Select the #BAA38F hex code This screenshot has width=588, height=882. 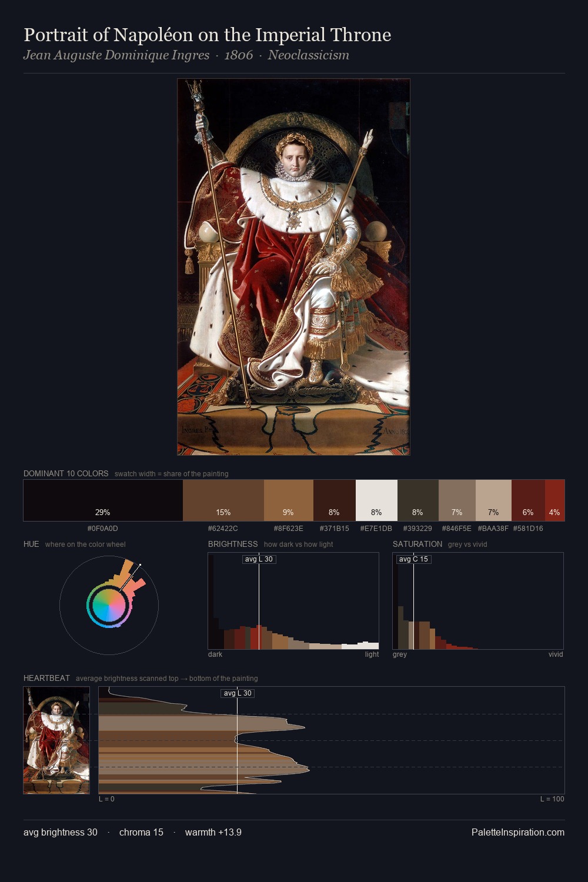coord(493,529)
